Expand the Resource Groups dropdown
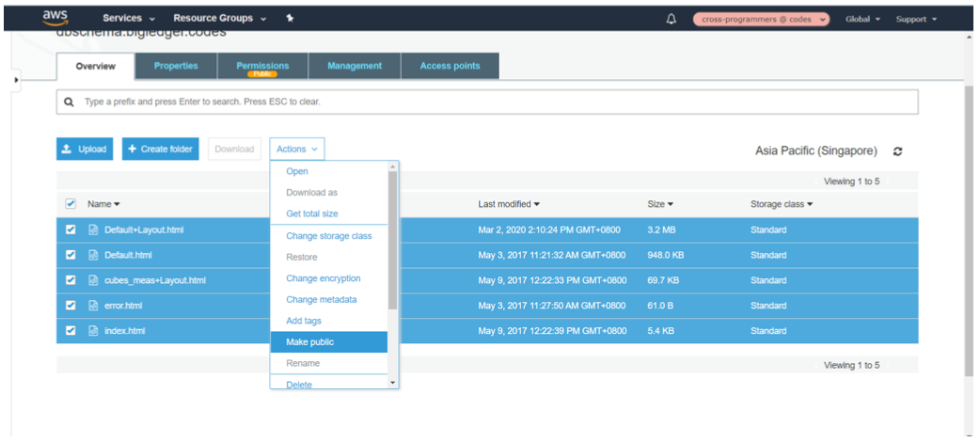980x442 pixels. click(x=219, y=18)
